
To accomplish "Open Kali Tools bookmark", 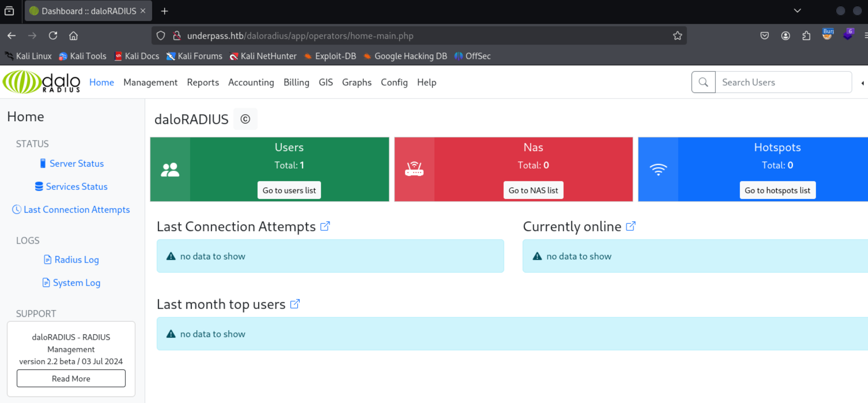I will (x=83, y=56).
